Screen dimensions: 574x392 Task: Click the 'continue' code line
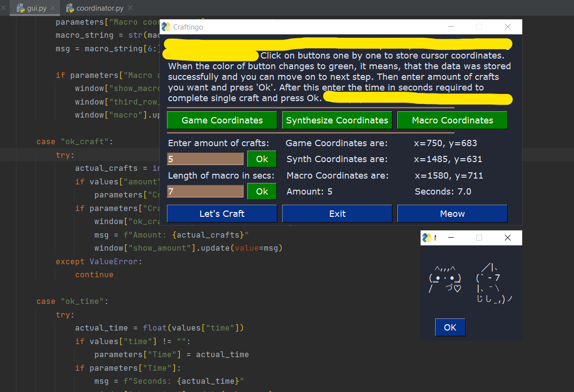(x=94, y=274)
